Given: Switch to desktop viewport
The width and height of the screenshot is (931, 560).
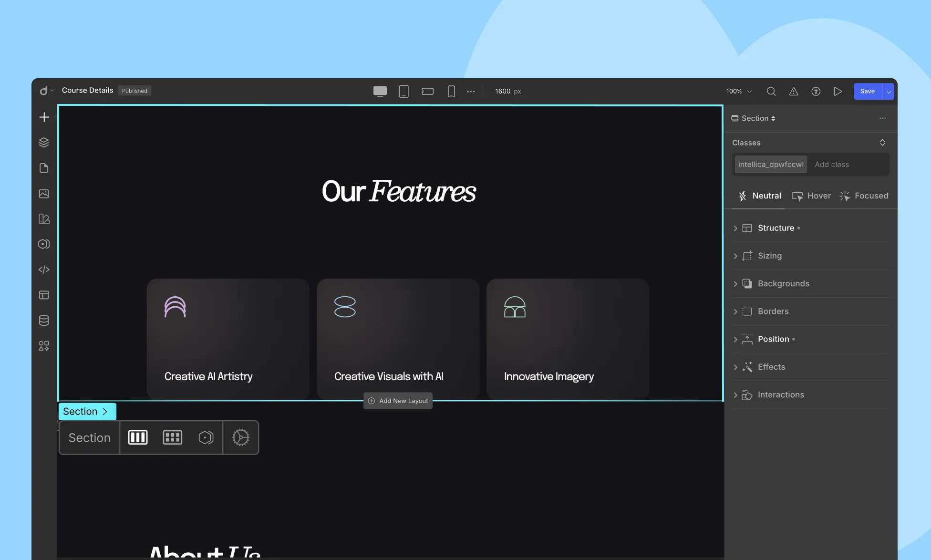Looking at the screenshot, I should point(380,91).
